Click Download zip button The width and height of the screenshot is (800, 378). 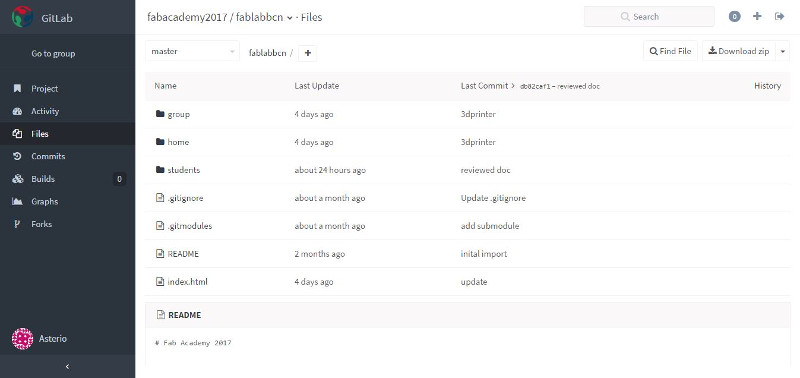[739, 52]
